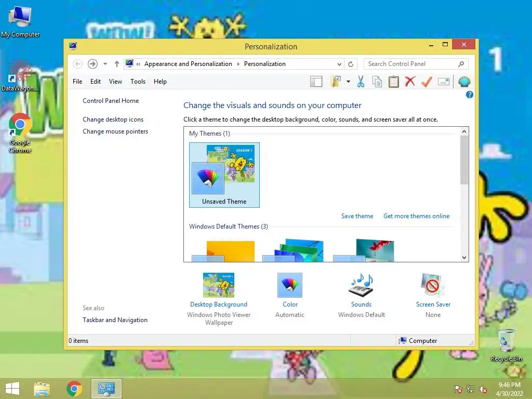
Task: Expand the folder options toolbar dropdown arrow
Action: point(348,82)
